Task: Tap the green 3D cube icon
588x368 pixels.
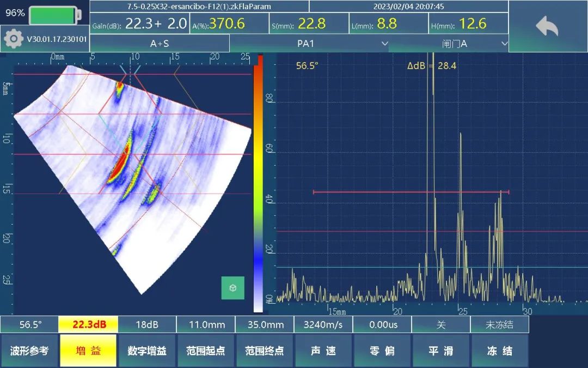Action: (x=232, y=288)
